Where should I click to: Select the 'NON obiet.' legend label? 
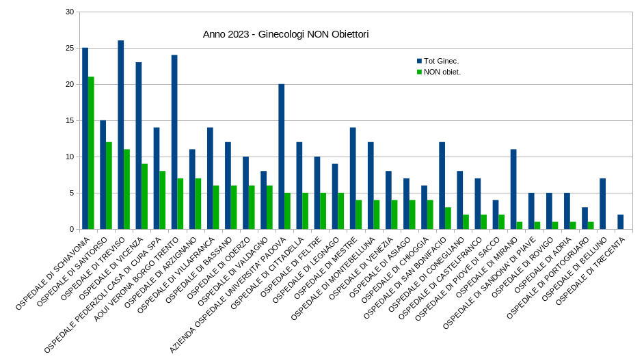pos(442,72)
